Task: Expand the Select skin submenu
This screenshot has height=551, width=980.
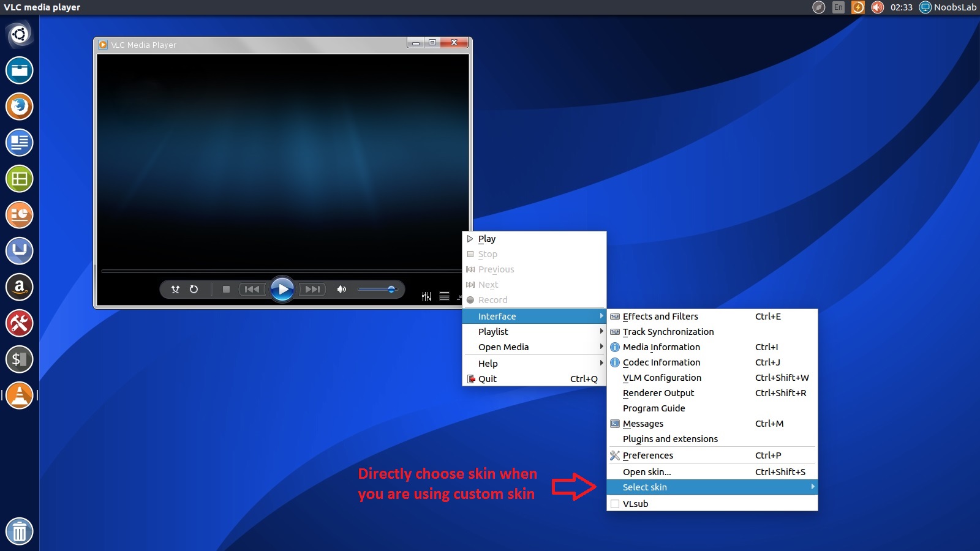Action: coord(712,487)
